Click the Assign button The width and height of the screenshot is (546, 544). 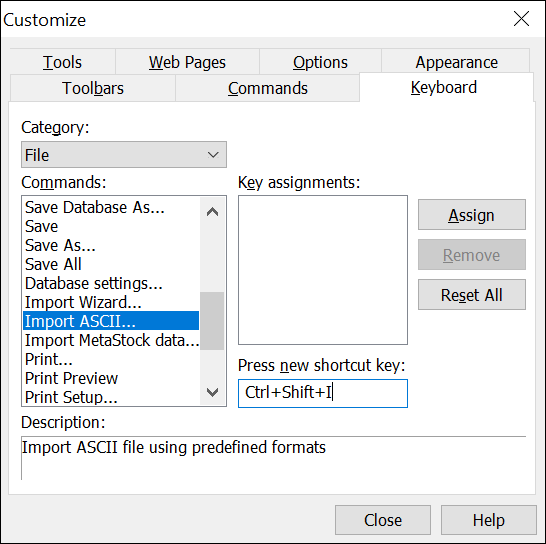pyautogui.click(x=471, y=215)
